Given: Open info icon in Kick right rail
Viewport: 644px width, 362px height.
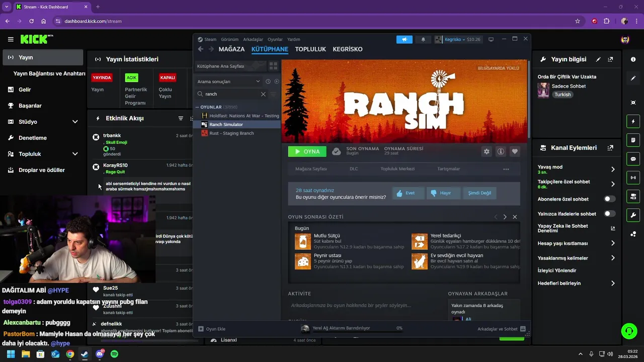Looking at the screenshot, I should coord(633,59).
